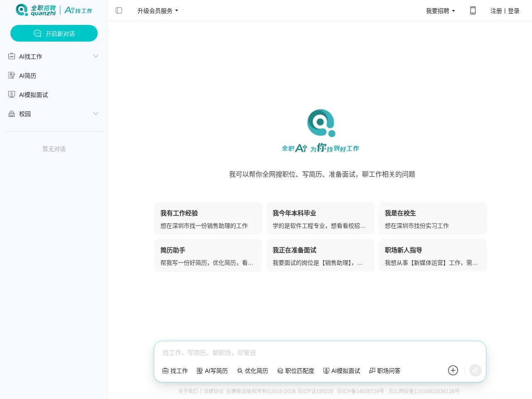
Task: Click the AI找工作 logo beside quanzhi
Action: point(79,10)
